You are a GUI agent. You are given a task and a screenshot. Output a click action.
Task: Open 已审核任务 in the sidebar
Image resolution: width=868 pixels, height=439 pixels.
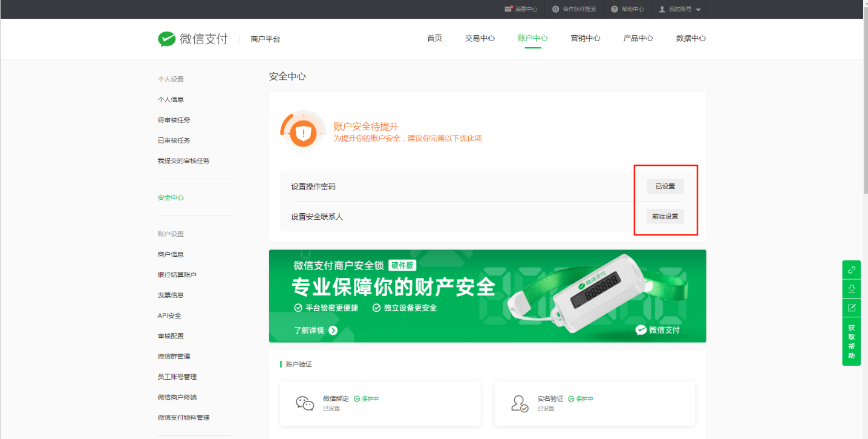(174, 140)
